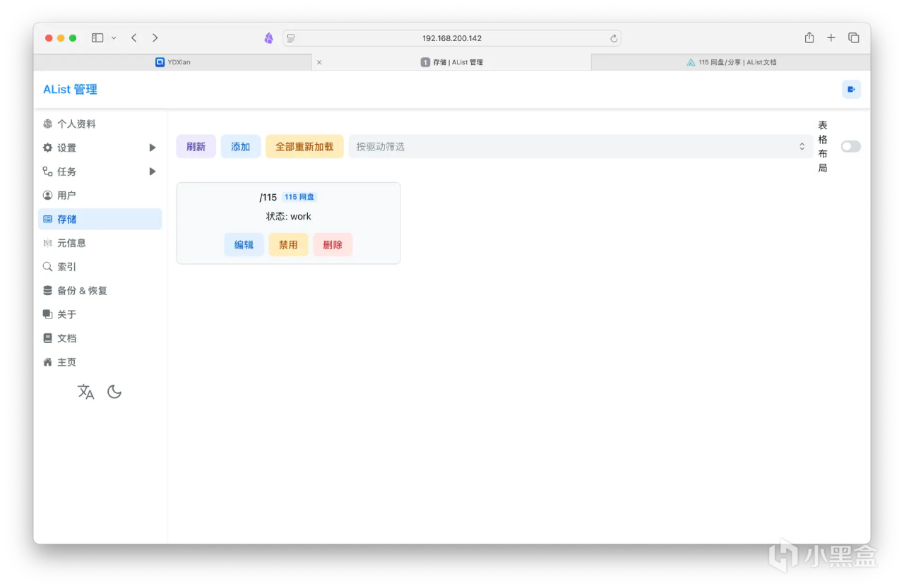Go to 主页 in the sidebar

point(100,362)
